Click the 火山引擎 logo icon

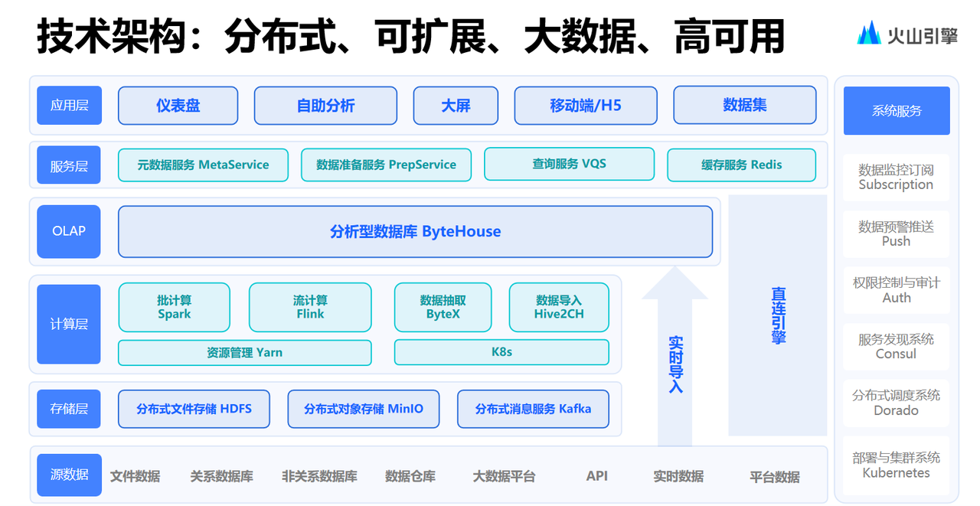click(x=869, y=33)
